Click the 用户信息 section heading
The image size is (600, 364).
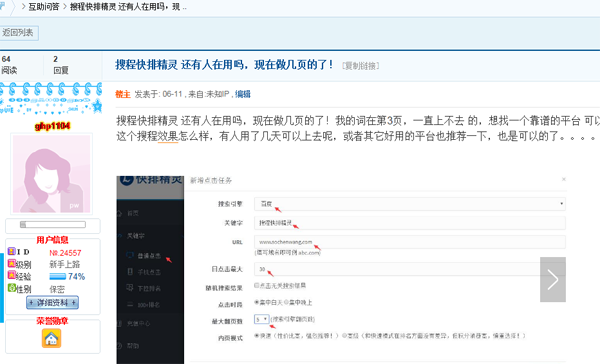pyautogui.click(x=52, y=240)
